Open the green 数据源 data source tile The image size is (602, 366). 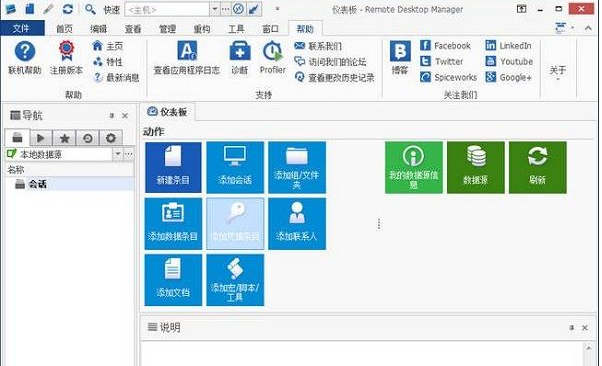476,167
